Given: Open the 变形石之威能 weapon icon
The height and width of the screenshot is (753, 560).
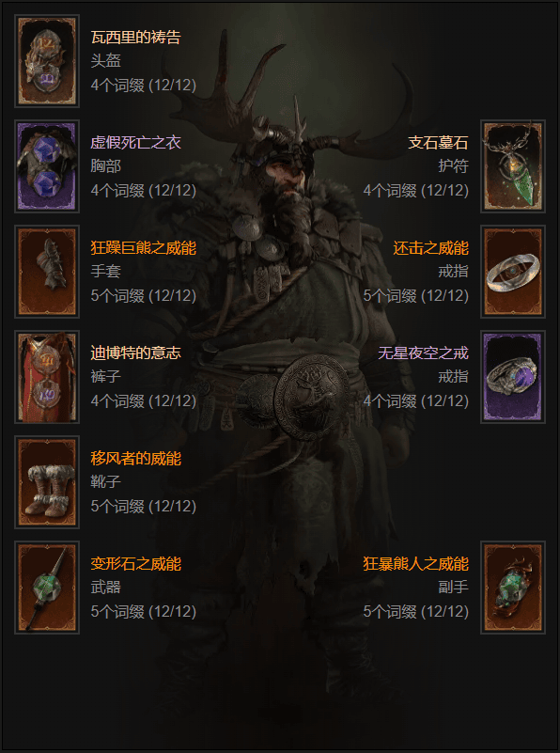Looking at the screenshot, I should pos(47,588).
